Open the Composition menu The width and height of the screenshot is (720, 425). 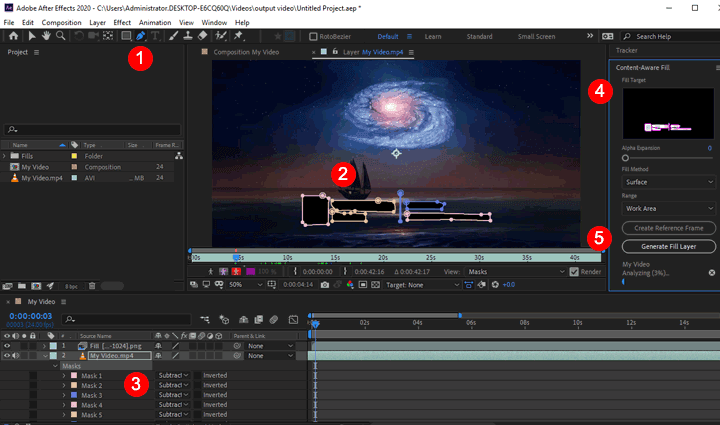click(x=62, y=21)
